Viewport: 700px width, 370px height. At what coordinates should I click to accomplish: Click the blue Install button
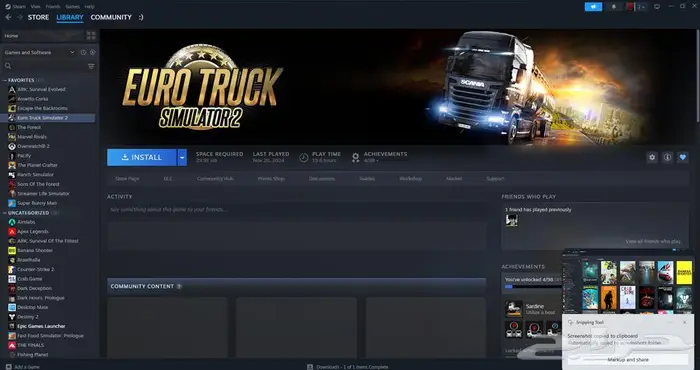(142, 158)
